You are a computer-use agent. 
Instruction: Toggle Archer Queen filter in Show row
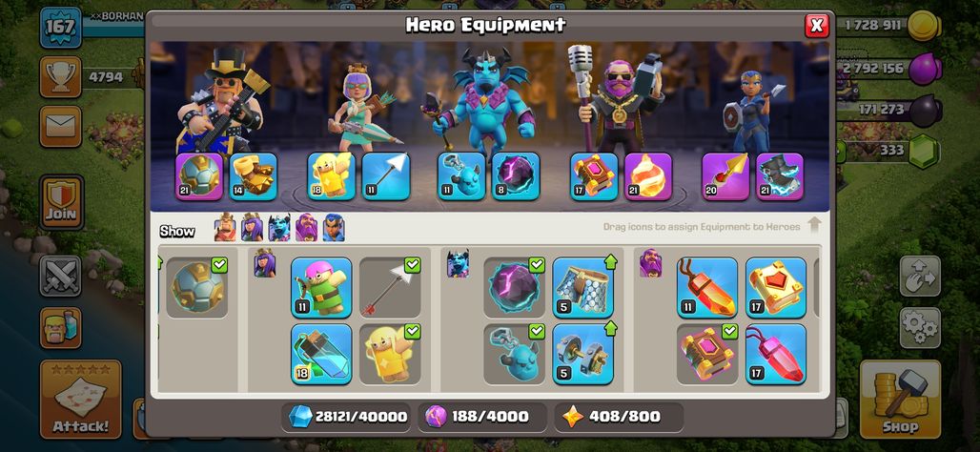252,228
